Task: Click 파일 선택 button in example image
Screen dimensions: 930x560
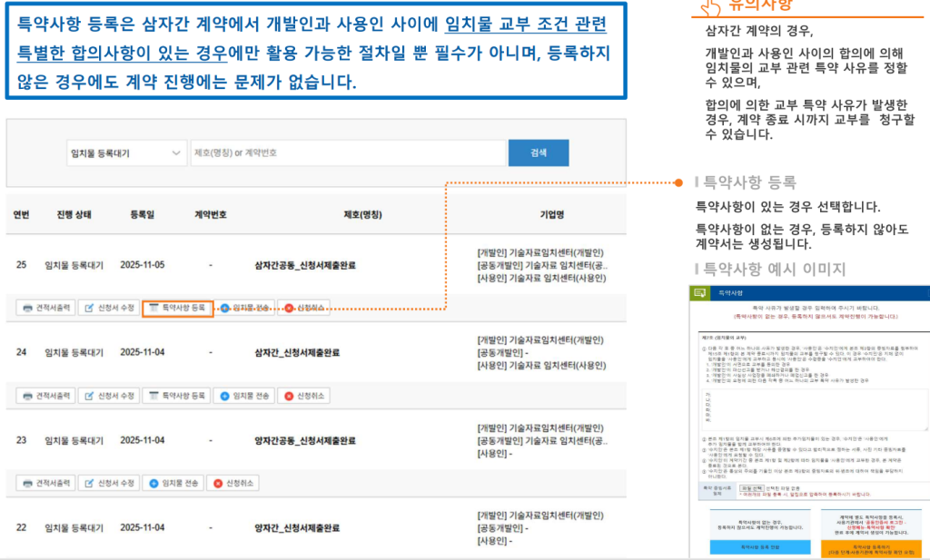Action: click(751, 488)
